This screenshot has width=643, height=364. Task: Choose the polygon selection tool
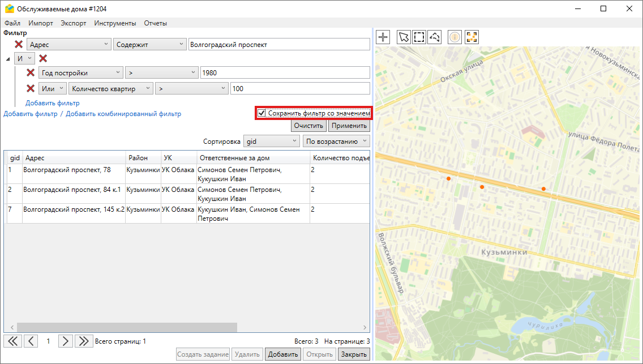(x=434, y=37)
